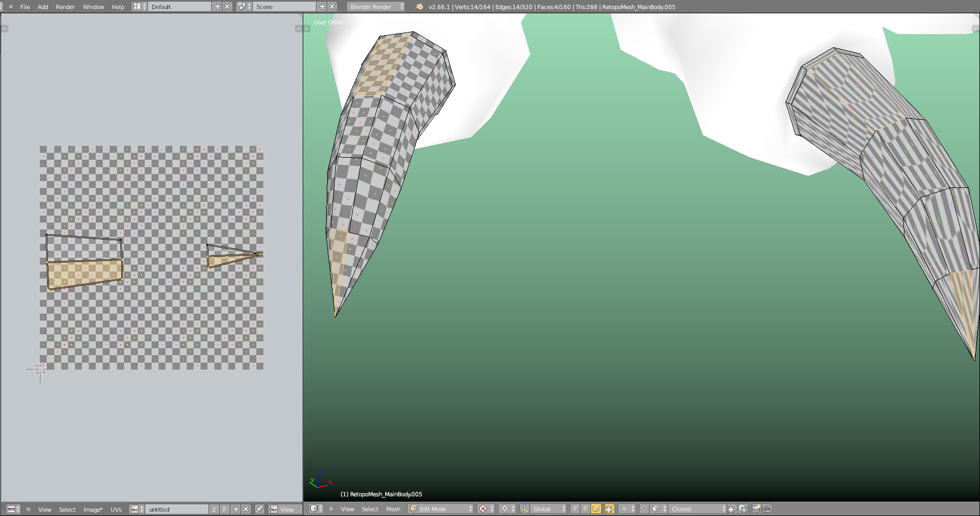Collapse the UV editor header menus
This screenshot has height=516, width=980.
click(x=28, y=510)
